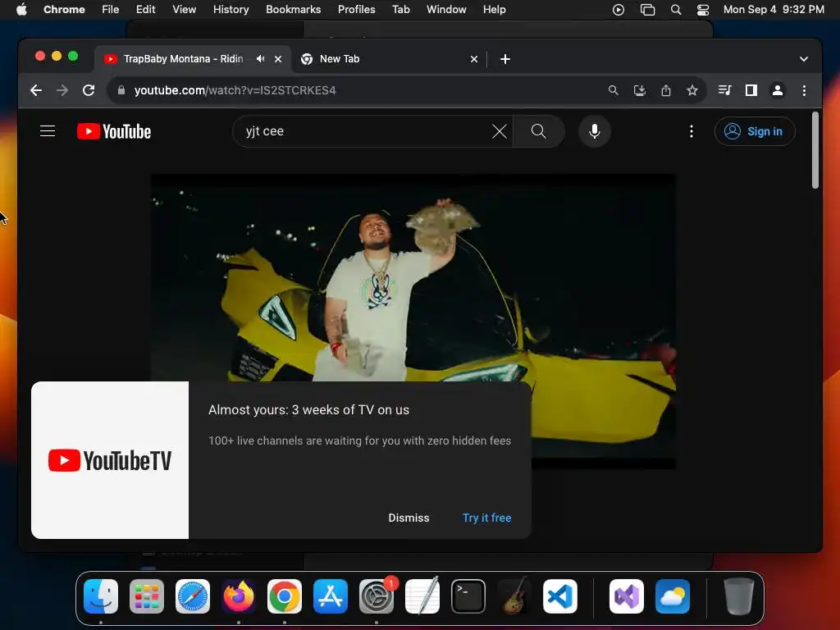Open Chrome profile avatar

pyautogui.click(x=778, y=90)
